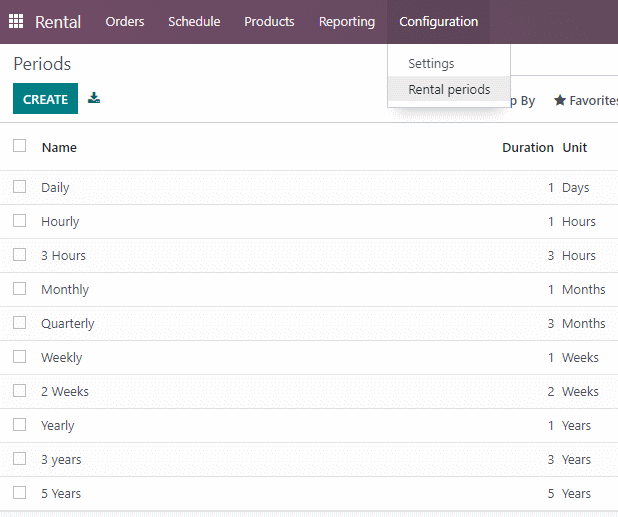Sort list by Duration column header
The height and width of the screenshot is (517, 618).
click(528, 147)
